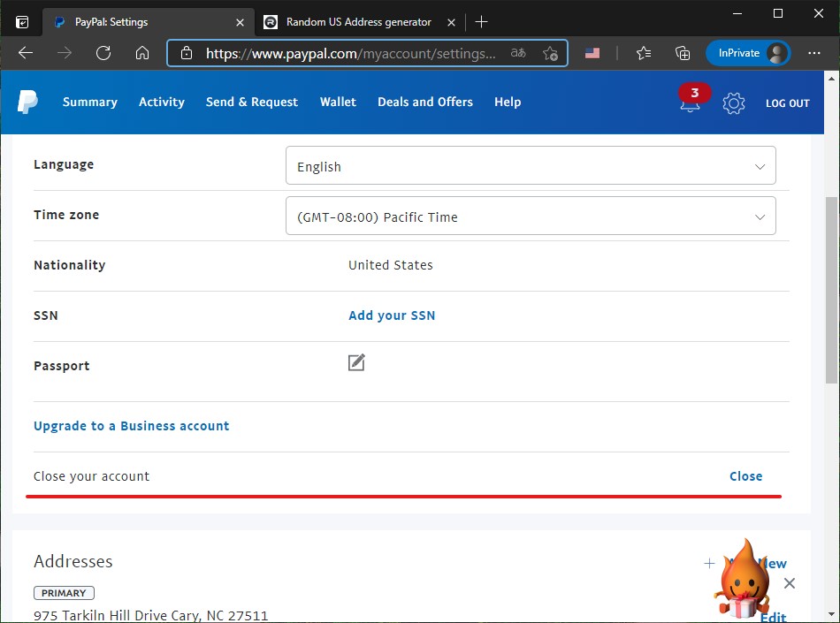Click the Close account link
The image size is (840, 623).
pos(745,476)
